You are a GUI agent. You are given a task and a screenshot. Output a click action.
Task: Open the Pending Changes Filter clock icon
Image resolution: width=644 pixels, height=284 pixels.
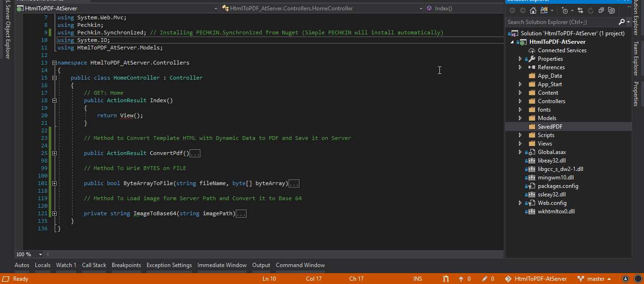pos(564,10)
